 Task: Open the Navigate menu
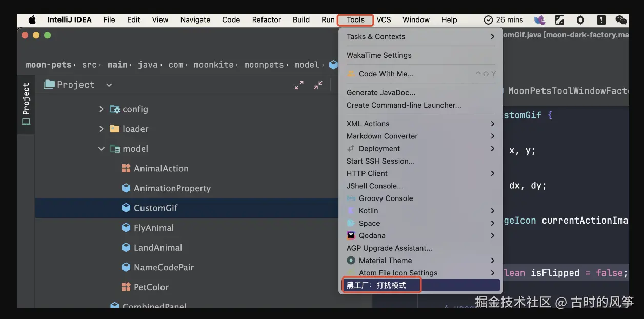195,20
